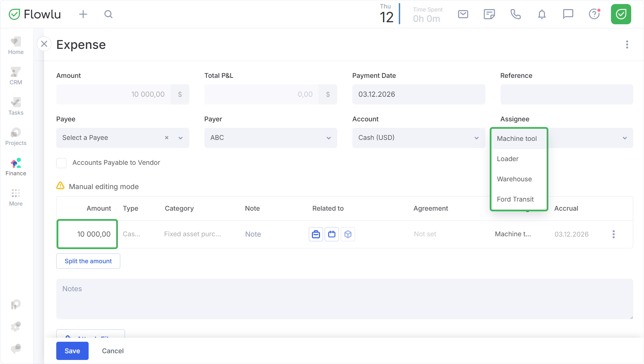Select Warehouse from the dropdown list
Screen dimensions: 644x364
[514, 179]
